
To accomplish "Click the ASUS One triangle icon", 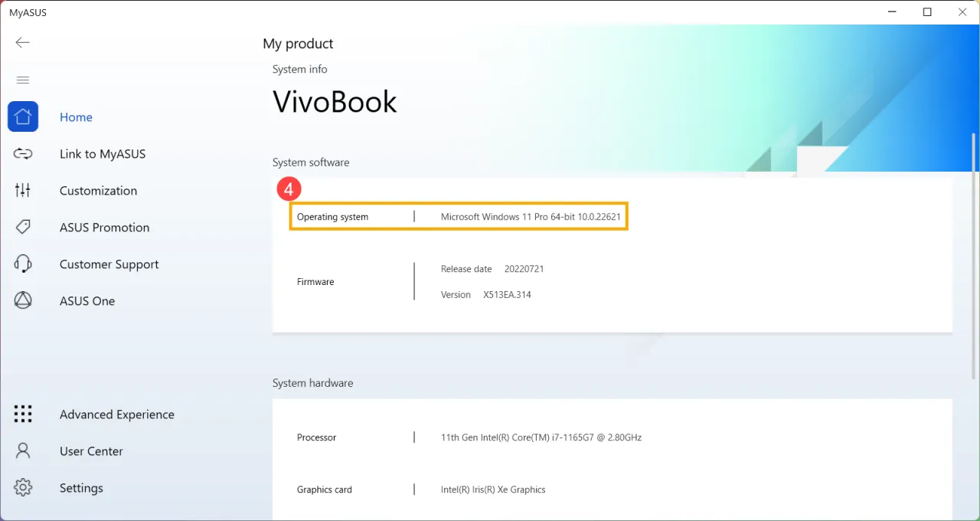I will tap(23, 300).
